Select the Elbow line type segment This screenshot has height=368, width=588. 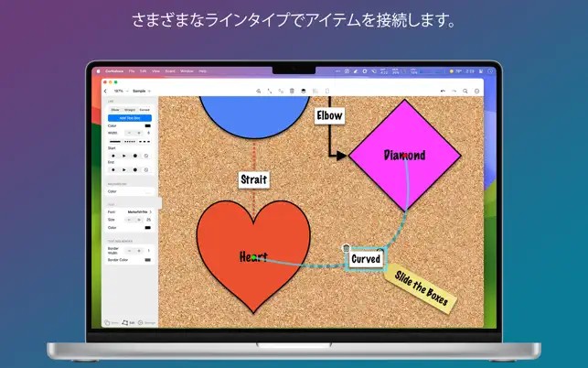coord(115,110)
